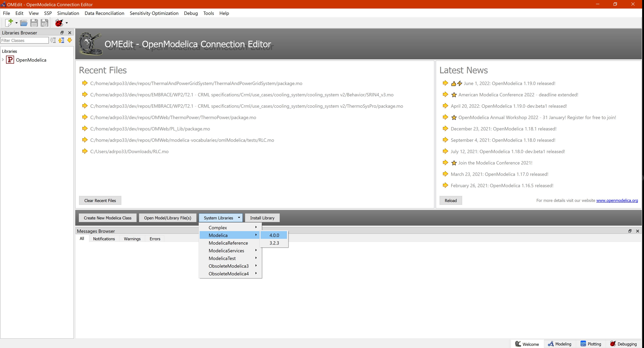
Task: Switch to the Warnings tab in Messages Browser
Action: [132, 239]
